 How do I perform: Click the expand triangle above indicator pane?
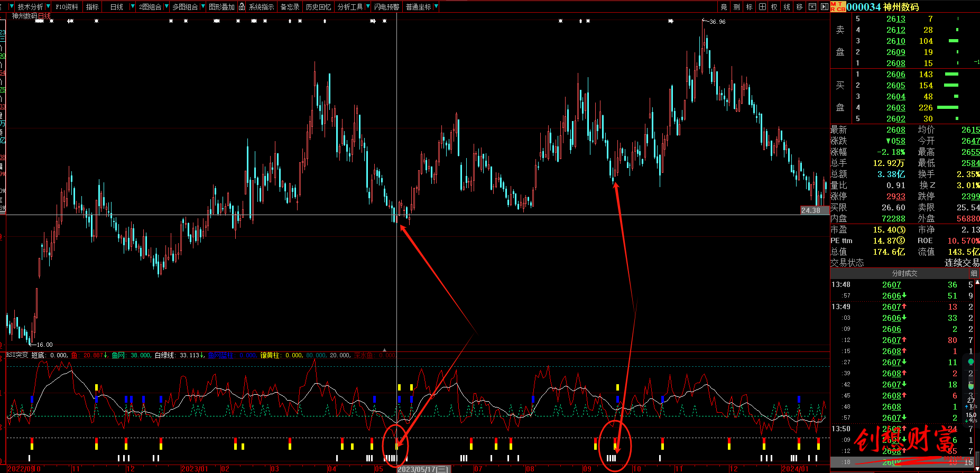[x=385, y=350]
